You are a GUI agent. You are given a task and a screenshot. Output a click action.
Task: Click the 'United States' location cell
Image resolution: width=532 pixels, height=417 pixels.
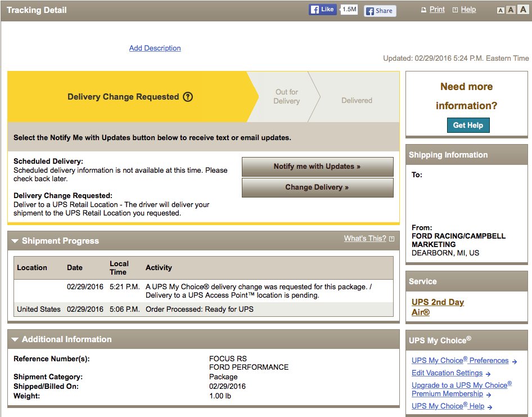pos(39,310)
